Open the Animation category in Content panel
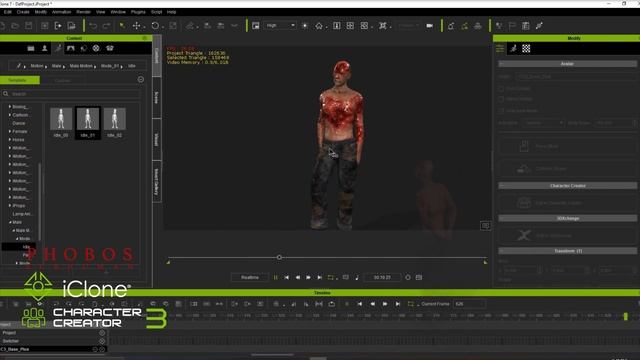This screenshot has width=640, height=360. pyautogui.click(x=58, y=48)
